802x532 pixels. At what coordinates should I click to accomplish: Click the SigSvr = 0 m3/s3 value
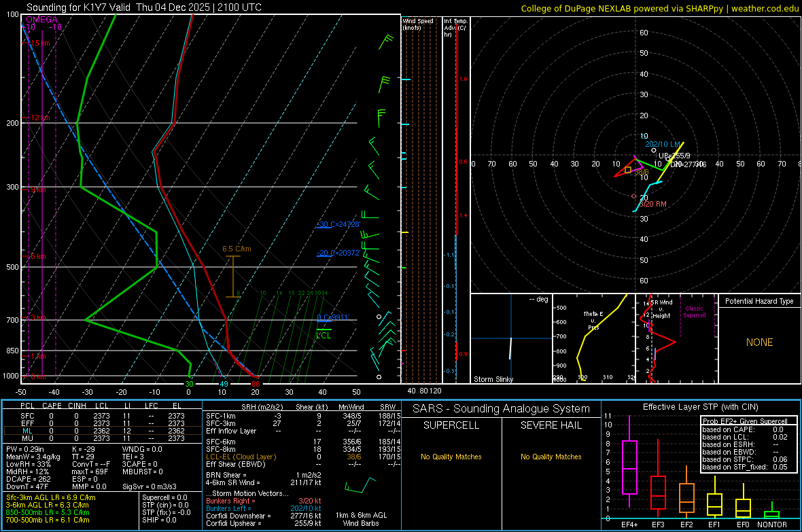(150, 487)
